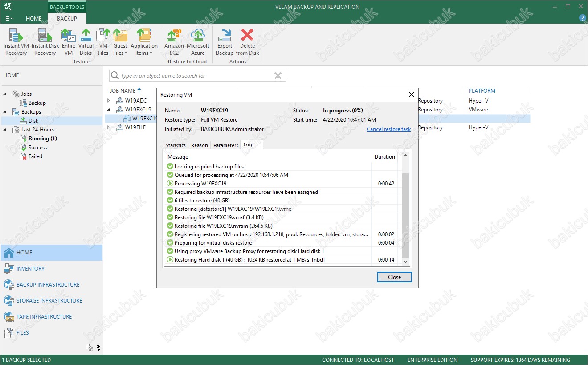Click log scrollbar up arrow
The image size is (588, 365).
click(x=405, y=156)
